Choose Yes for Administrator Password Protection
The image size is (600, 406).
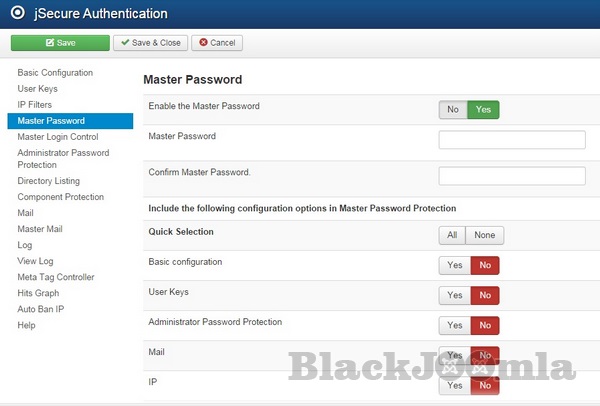point(454,326)
